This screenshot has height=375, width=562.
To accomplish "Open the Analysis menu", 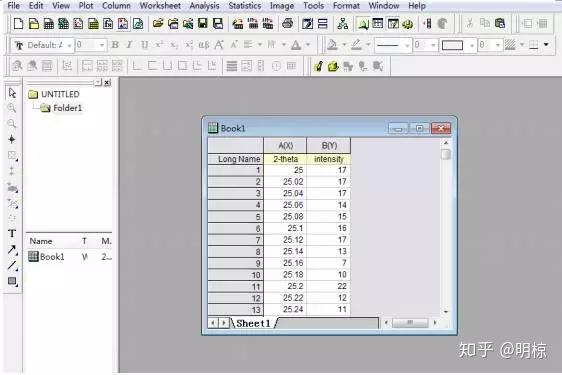I will click(204, 6).
